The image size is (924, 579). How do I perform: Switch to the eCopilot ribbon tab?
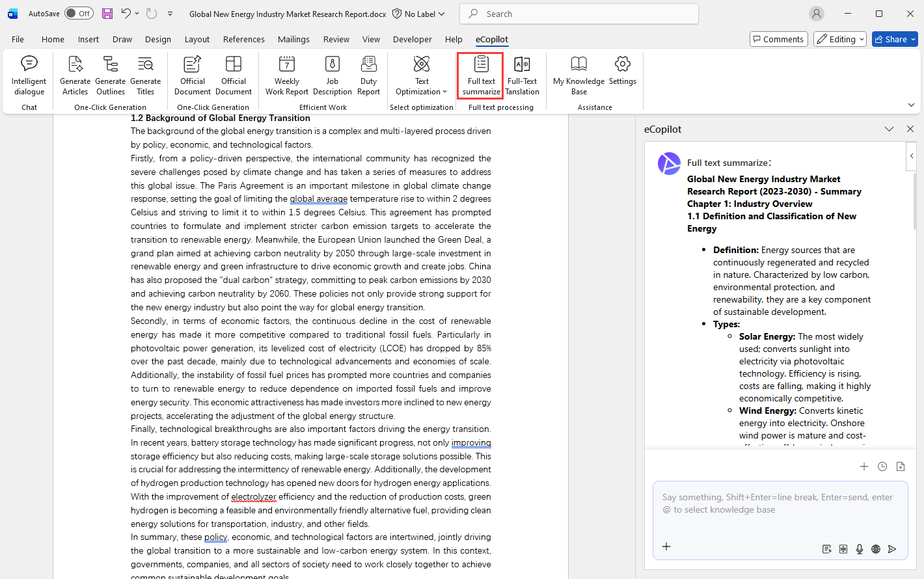(x=491, y=39)
